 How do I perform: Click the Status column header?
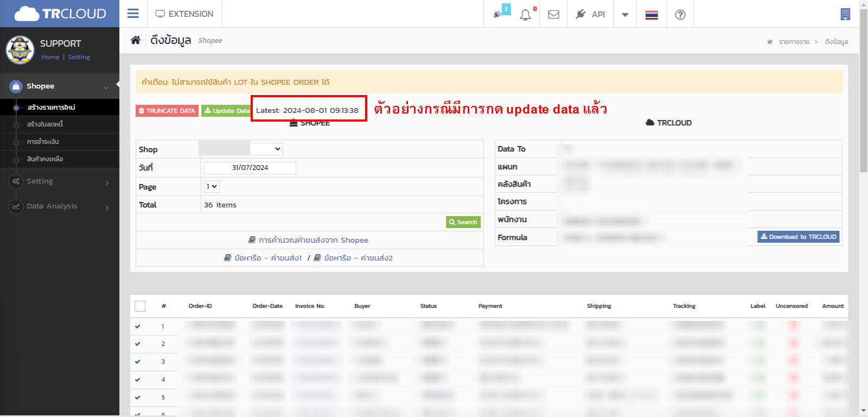tap(429, 306)
